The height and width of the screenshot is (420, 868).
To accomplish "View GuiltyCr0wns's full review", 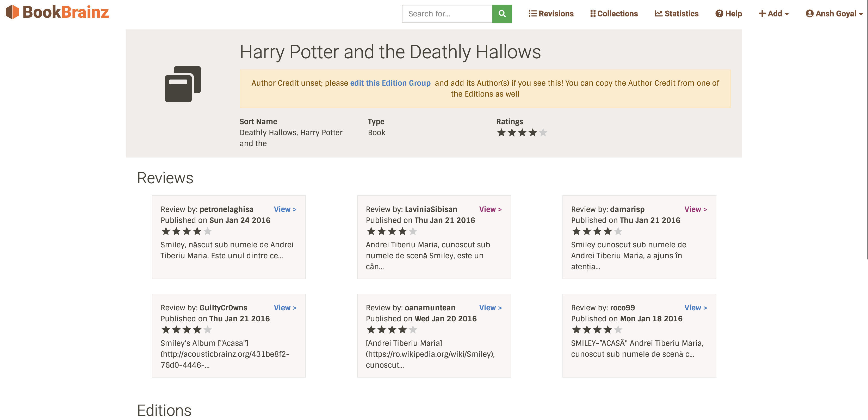I will coord(285,308).
